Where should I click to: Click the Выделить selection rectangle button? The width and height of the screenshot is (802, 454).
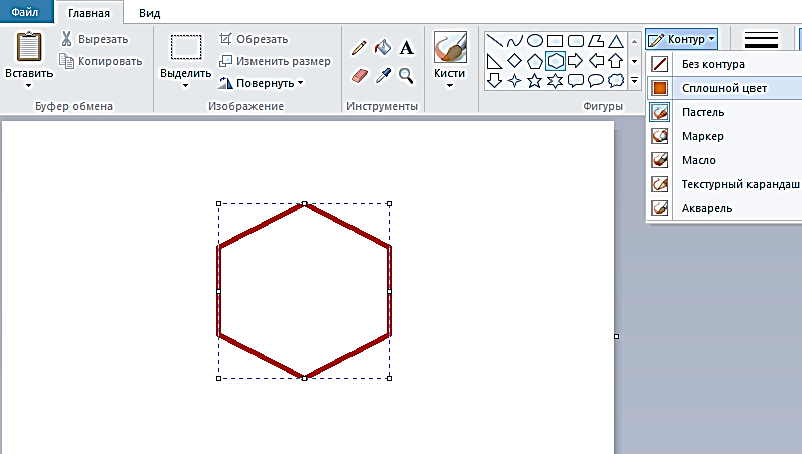pyautogui.click(x=186, y=47)
